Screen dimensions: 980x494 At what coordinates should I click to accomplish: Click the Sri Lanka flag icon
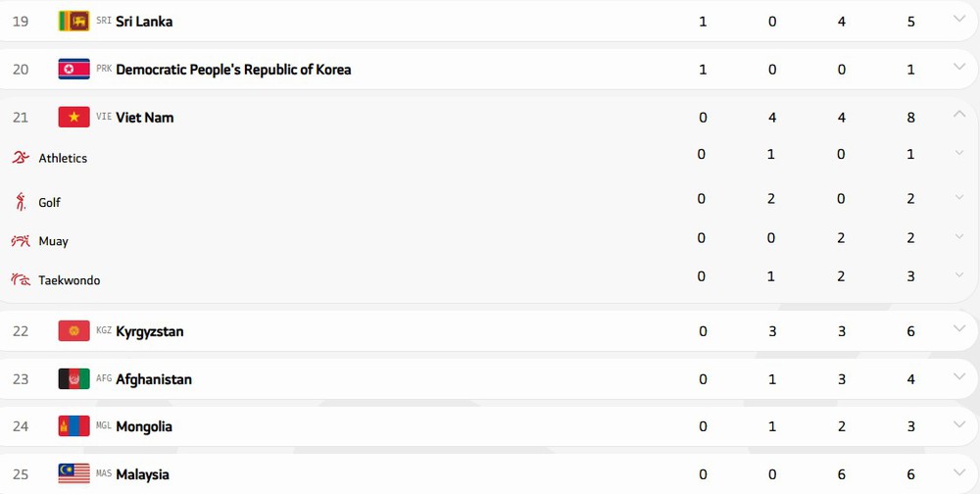[73, 21]
